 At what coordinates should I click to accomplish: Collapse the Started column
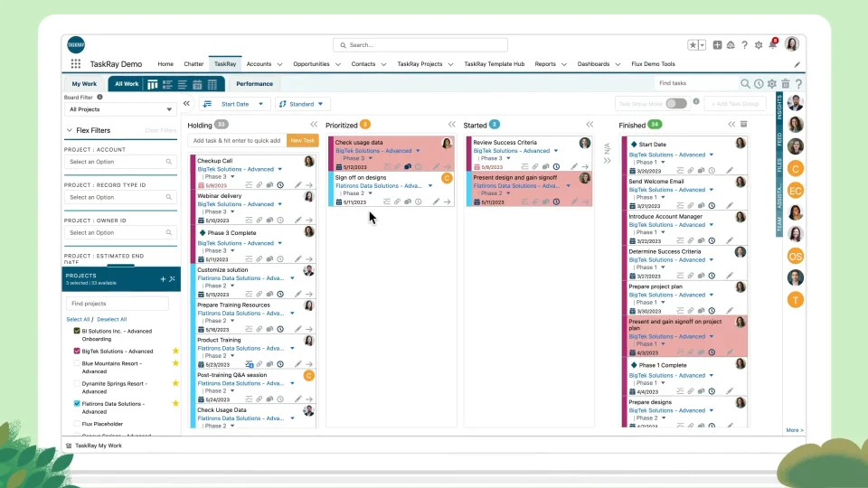590,125
